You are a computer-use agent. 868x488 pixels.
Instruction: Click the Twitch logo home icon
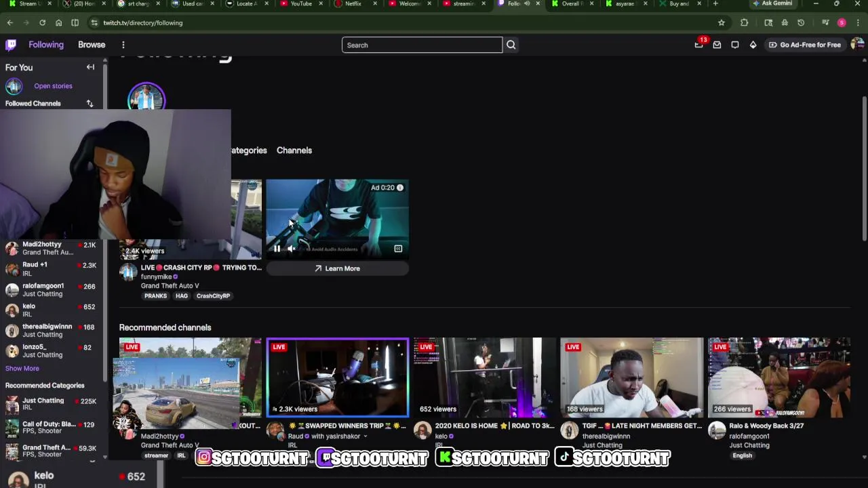point(11,45)
